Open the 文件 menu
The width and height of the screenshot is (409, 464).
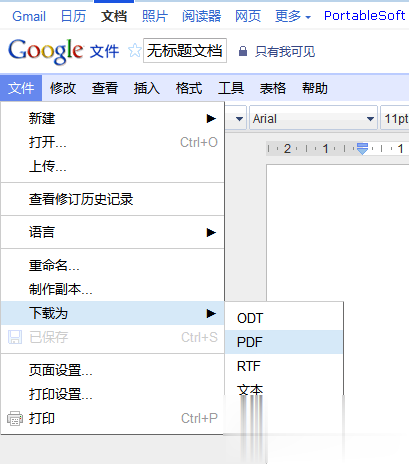tap(21, 88)
